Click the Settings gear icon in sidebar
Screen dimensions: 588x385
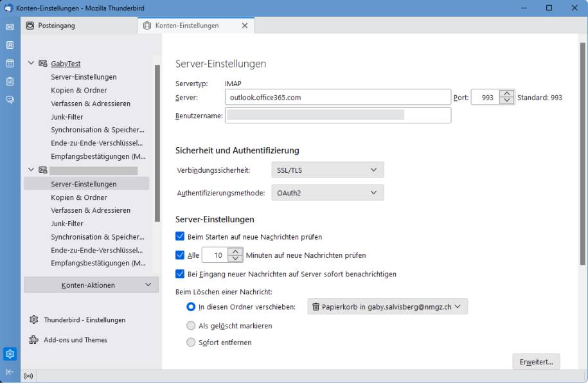point(10,354)
